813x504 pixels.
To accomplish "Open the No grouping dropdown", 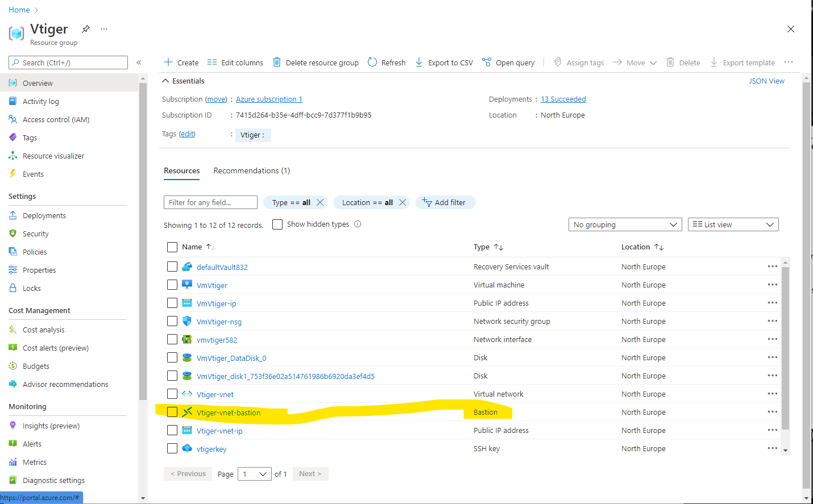I will tap(624, 224).
